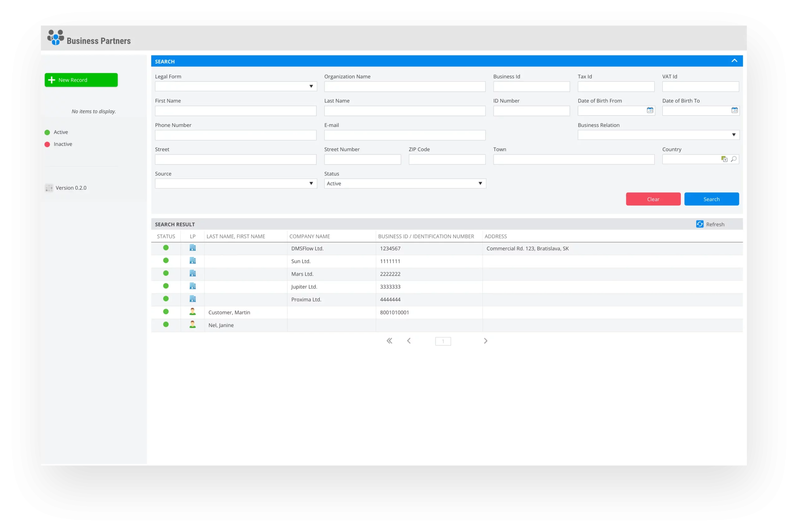Open the Business Relation dropdown
Viewport: 798px width, 532px height.
click(x=658, y=135)
